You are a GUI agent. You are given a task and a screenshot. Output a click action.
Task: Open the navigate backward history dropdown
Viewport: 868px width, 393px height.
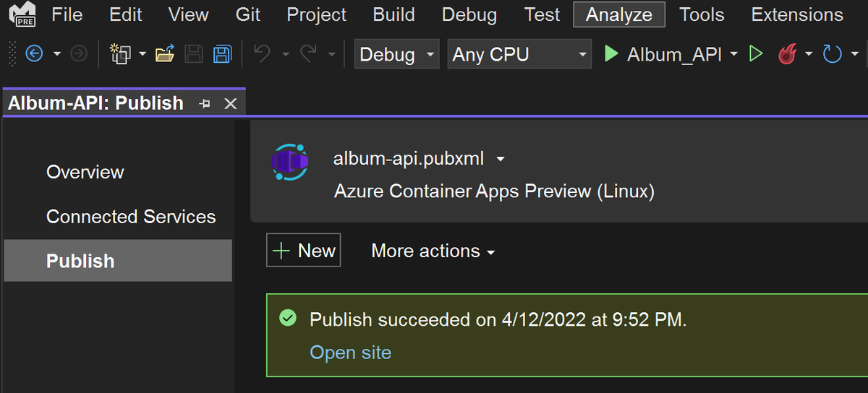[57, 54]
